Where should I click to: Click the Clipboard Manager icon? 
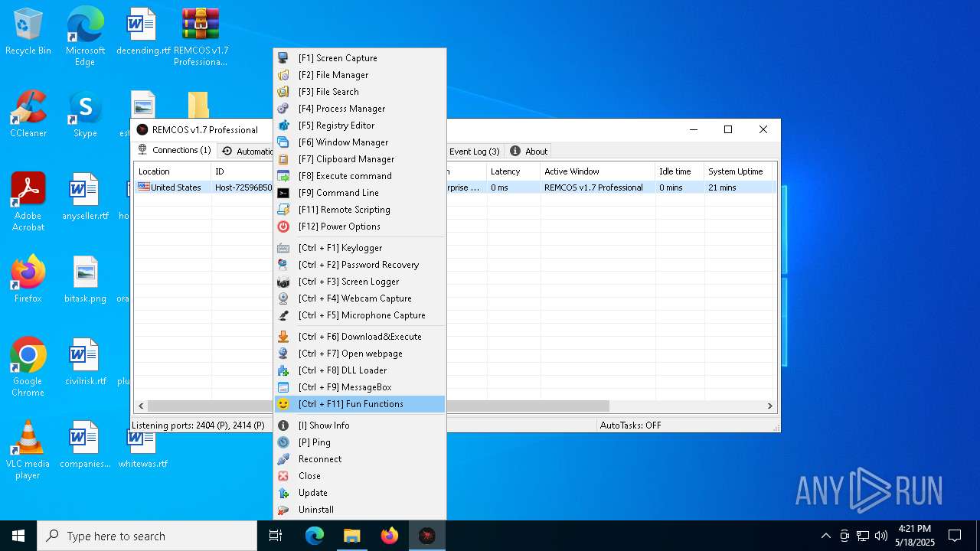click(283, 159)
